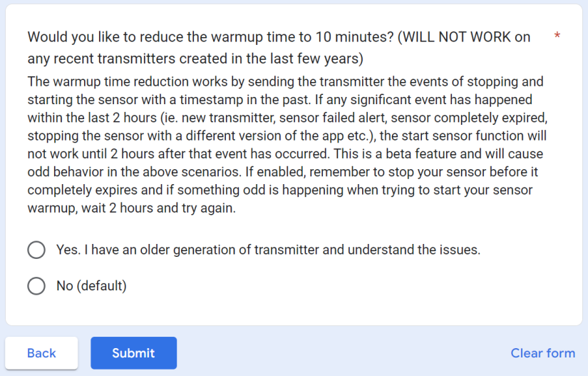Click the 'sensor failed alert' phrase
Viewport: 588px width, 376px height.
coord(332,118)
